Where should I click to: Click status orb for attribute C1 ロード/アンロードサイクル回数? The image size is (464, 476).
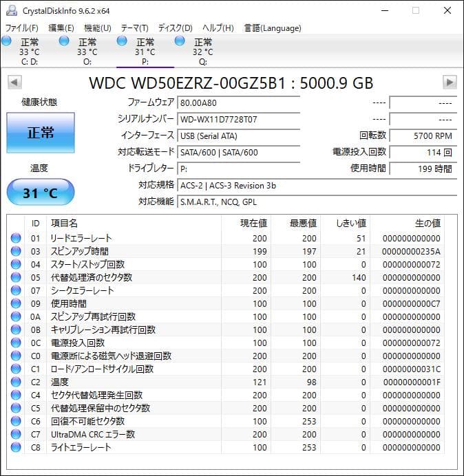(16, 369)
